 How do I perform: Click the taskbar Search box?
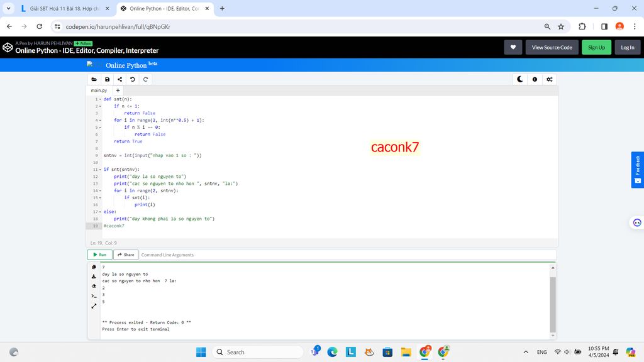tap(258, 352)
